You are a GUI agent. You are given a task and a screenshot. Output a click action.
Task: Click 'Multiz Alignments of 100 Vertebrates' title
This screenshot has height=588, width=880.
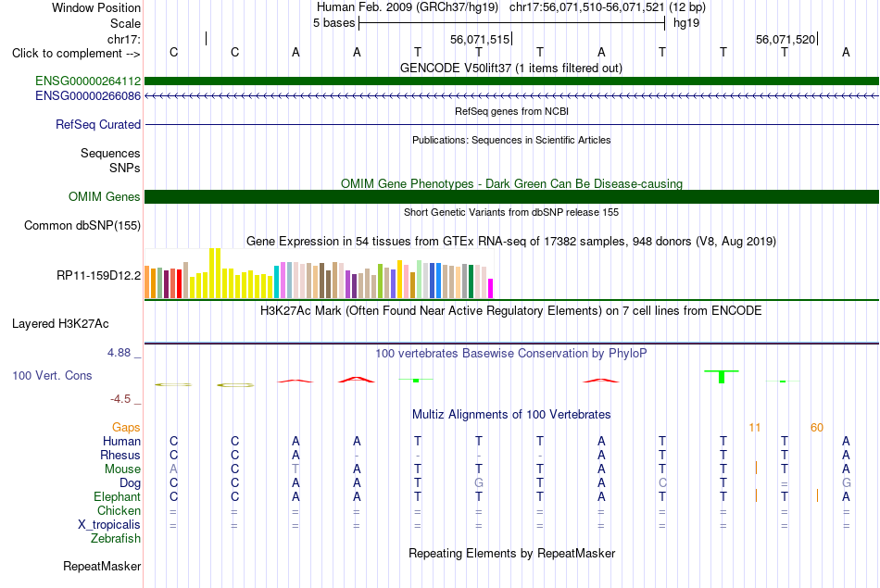pyautogui.click(x=511, y=415)
